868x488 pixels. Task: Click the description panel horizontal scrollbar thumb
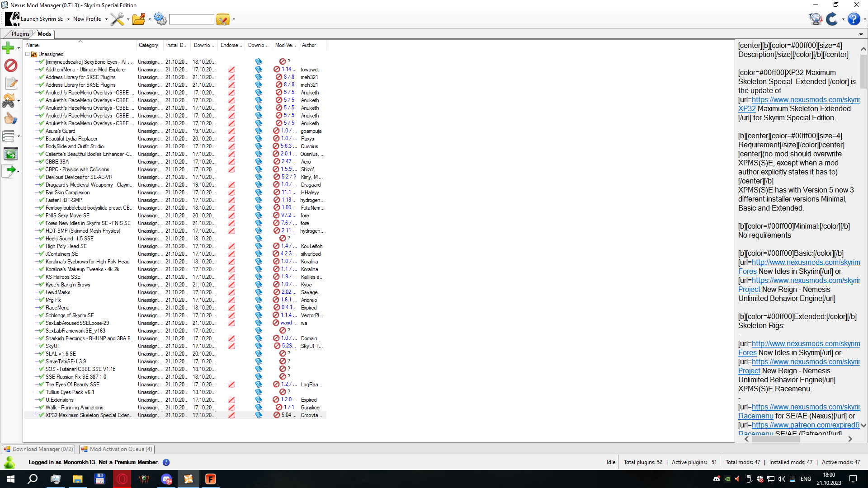pyautogui.click(x=776, y=439)
